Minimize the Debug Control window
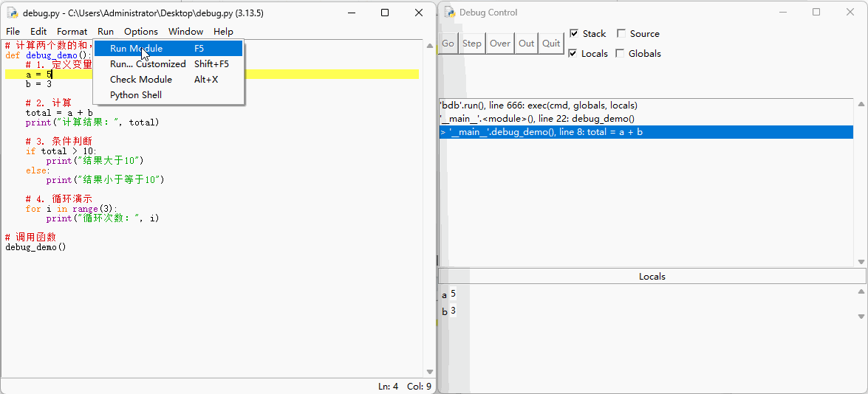868x394 pixels. tap(782, 13)
